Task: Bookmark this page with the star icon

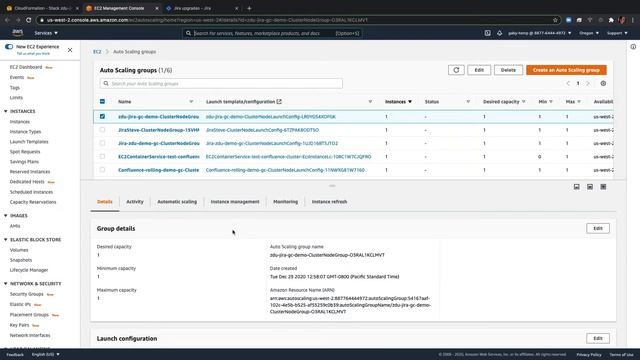Action: click(555, 20)
